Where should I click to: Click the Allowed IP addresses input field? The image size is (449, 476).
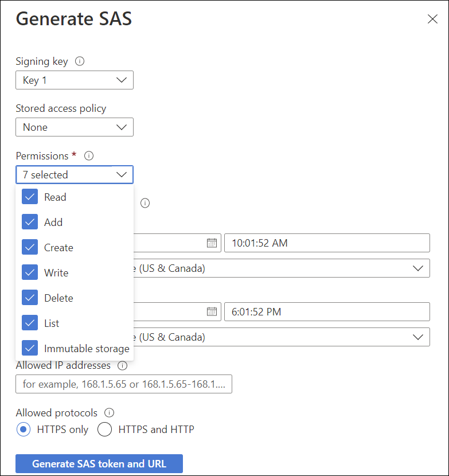[124, 384]
